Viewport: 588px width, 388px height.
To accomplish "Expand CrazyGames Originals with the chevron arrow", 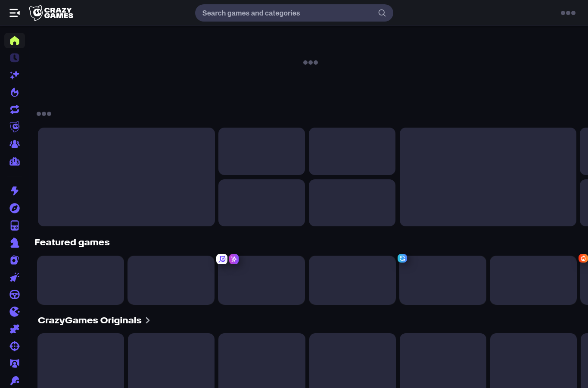I will [148, 320].
